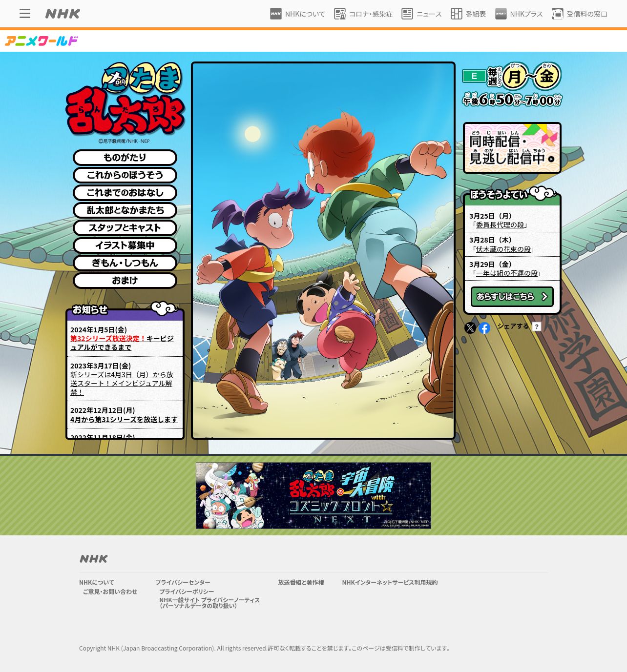Open the スタッフとキャスト menu item
Viewport: 627px width, 672px height.
(x=125, y=228)
